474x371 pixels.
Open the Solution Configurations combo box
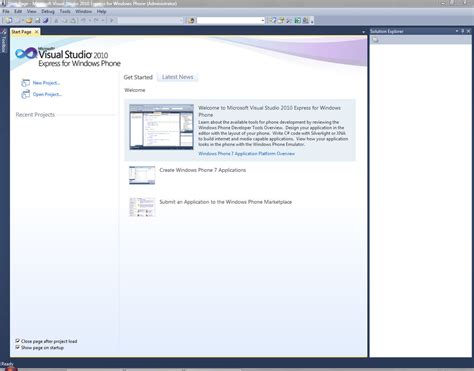(151, 21)
